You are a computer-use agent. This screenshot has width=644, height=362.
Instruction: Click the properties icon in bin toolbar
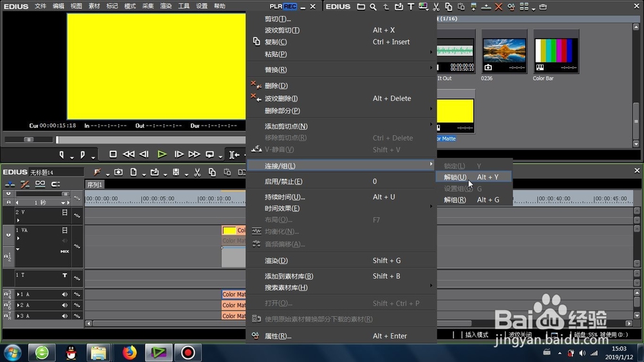click(511, 6)
